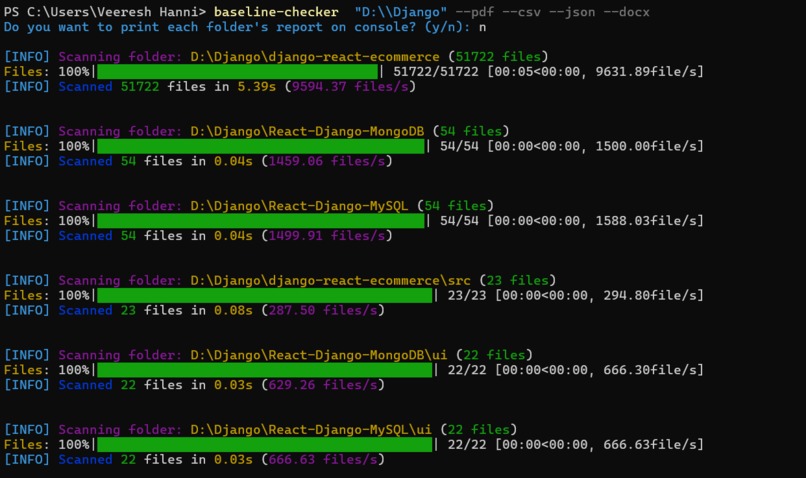806x478 pixels.
Task: Click the console report y/n prompt
Action: click(x=237, y=27)
